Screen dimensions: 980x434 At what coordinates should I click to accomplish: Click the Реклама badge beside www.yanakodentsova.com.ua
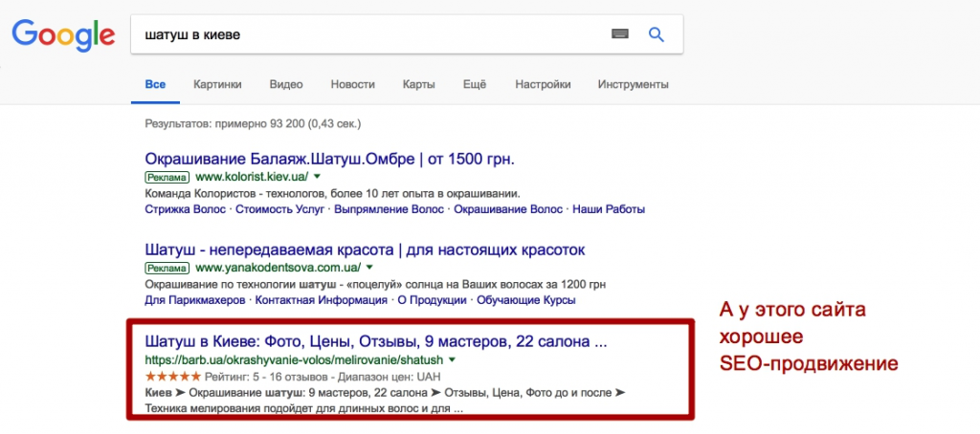[x=167, y=268]
